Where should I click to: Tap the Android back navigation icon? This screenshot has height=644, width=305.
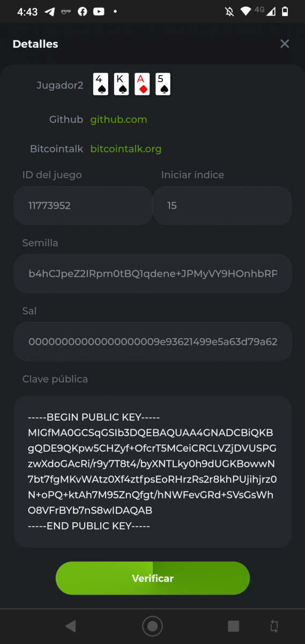click(x=70, y=626)
